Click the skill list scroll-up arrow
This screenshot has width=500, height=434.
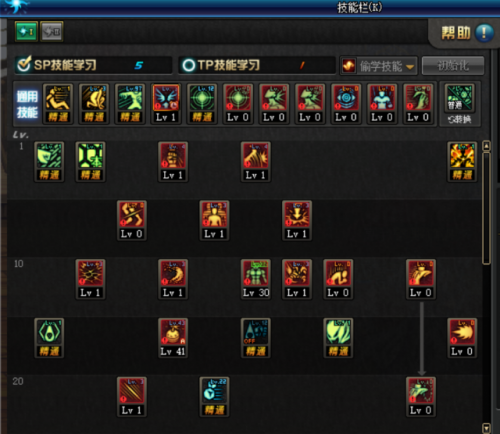(486, 146)
